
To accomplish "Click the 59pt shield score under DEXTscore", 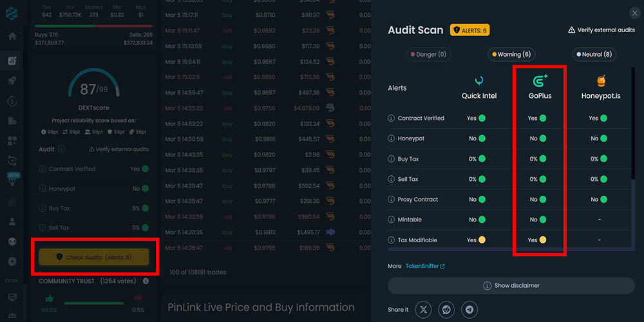I will 116,132.
